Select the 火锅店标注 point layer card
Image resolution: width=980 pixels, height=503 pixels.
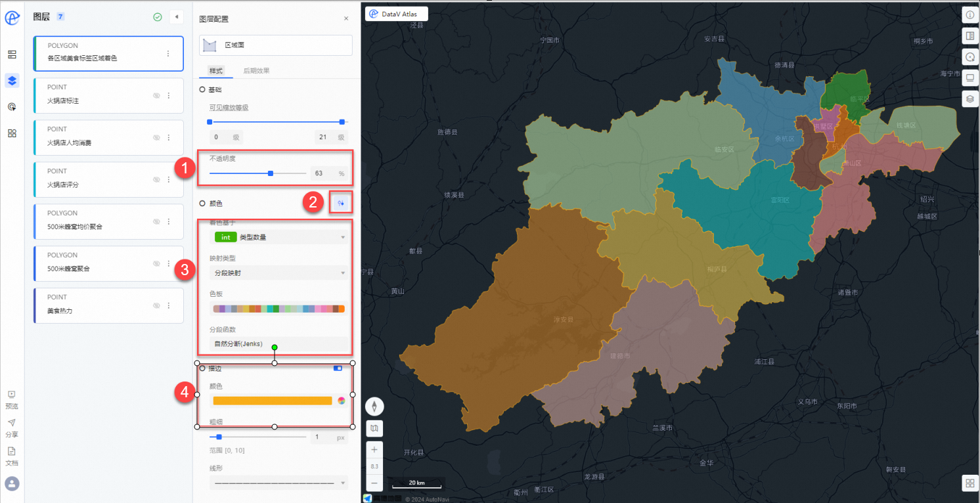point(108,95)
